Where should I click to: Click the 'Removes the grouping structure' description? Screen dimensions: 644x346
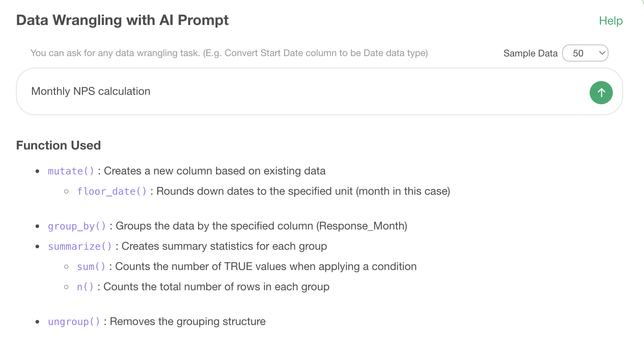click(187, 322)
